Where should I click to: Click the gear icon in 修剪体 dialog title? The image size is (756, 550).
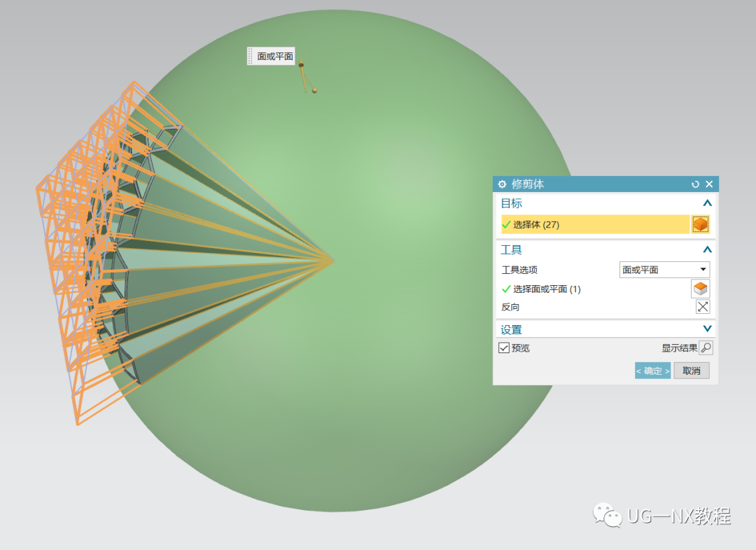click(502, 184)
